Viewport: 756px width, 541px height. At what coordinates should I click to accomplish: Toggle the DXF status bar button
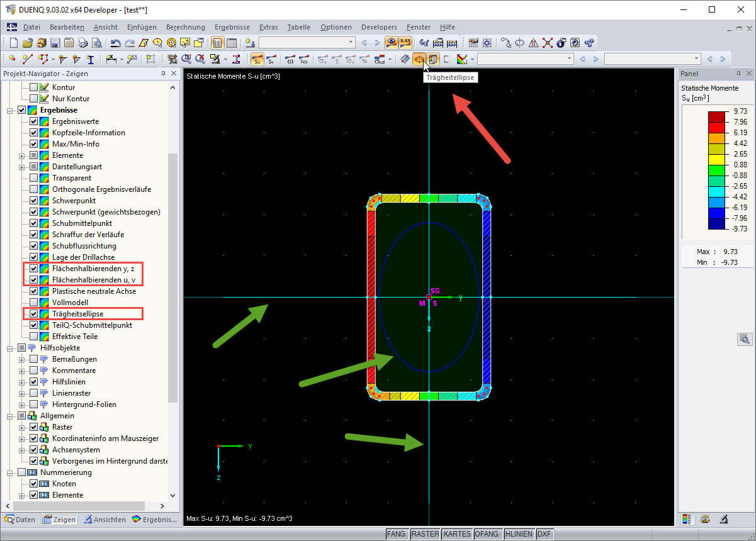point(544,534)
